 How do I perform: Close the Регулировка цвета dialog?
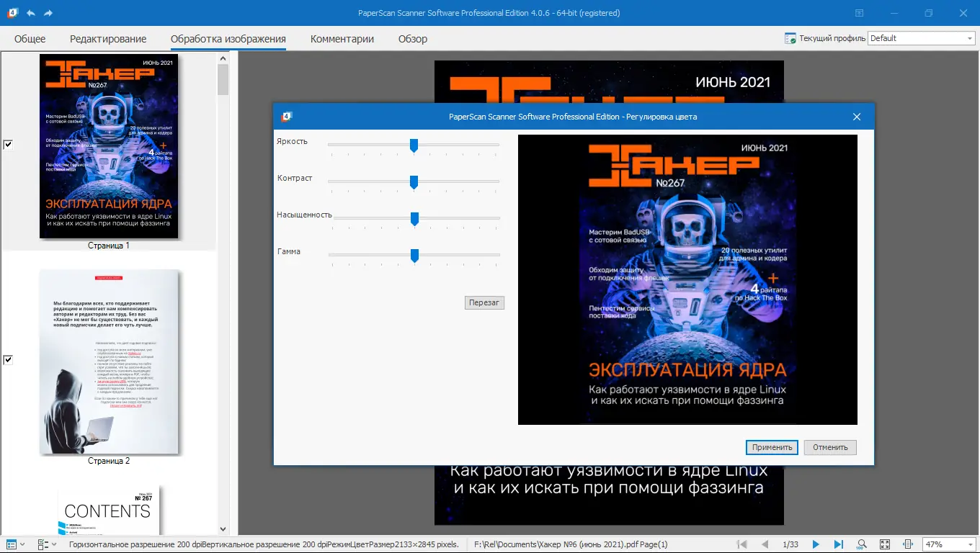pos(857,117)
